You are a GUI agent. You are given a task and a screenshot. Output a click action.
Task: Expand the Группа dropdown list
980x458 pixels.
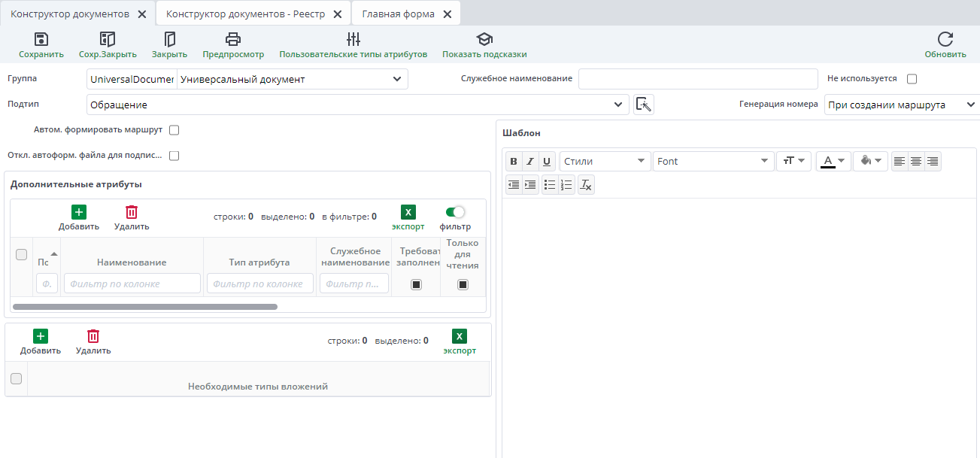coord(397,79)
